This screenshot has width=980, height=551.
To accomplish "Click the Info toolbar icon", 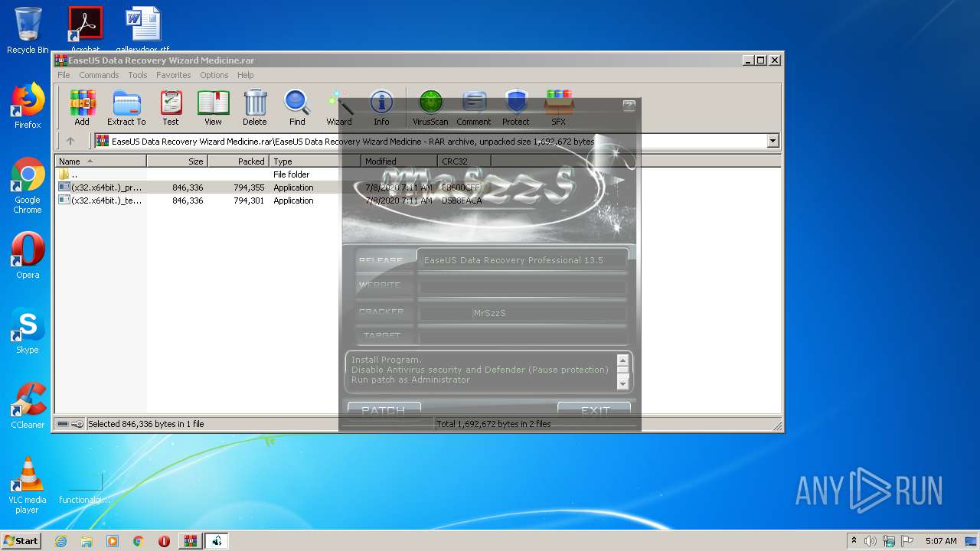I will pos(381,107).
